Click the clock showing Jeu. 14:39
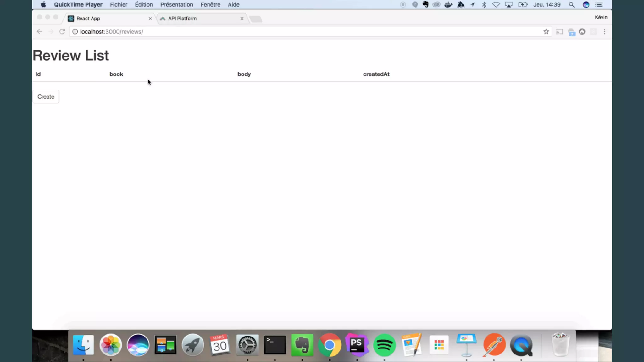644x362 pixels. coord(547,4)
